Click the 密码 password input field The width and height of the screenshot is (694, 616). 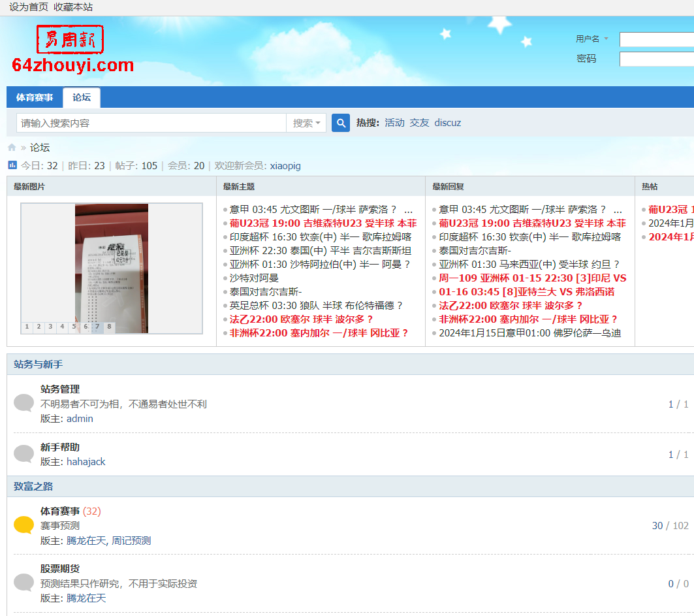656,59
